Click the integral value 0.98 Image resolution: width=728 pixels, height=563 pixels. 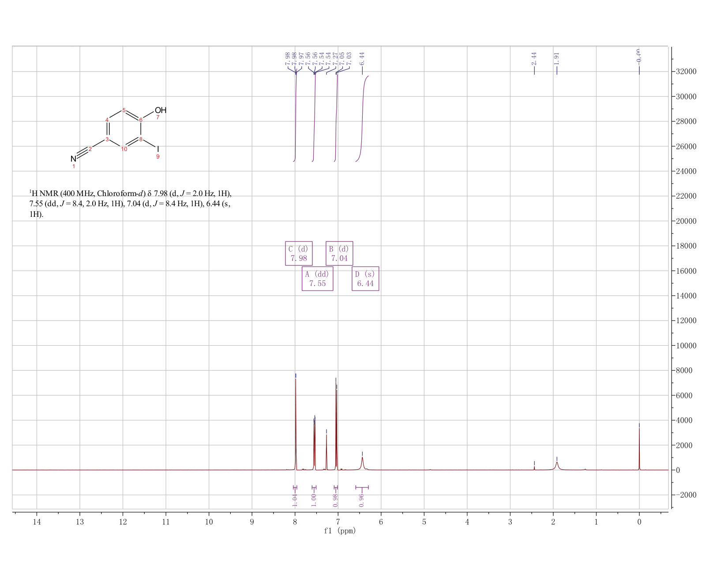coord(336,500)
